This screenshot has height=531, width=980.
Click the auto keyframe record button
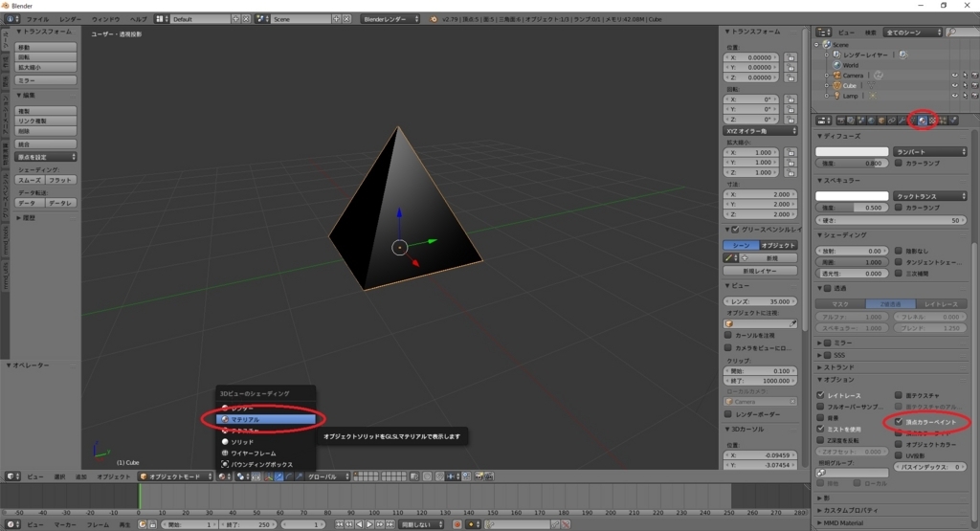pyautogui.click(x=457, y=524)
